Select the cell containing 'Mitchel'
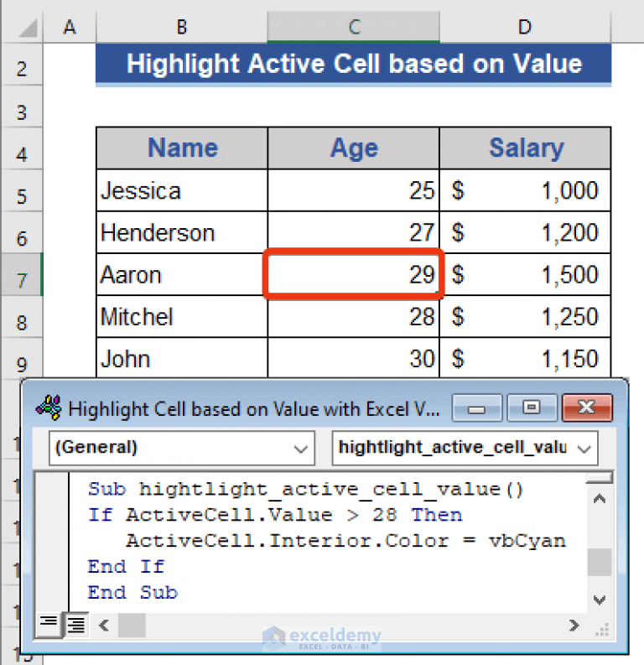Viewport: 644px width, 665px height. (182, 316)
